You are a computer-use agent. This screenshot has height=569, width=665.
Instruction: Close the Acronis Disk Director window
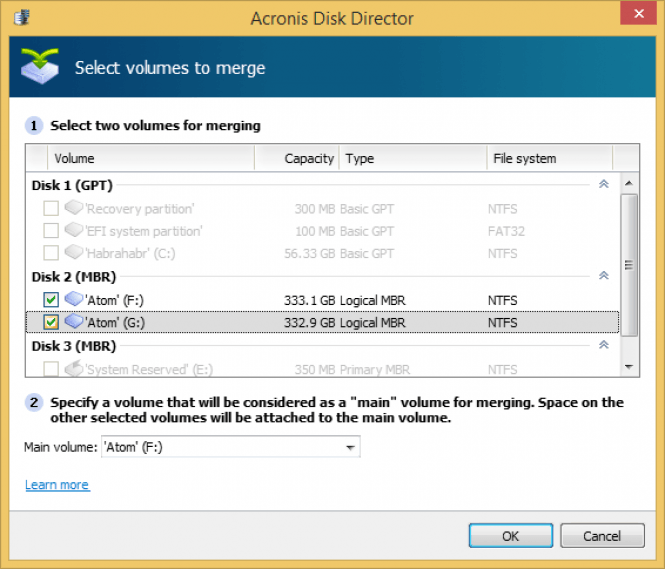coord(639,13)
